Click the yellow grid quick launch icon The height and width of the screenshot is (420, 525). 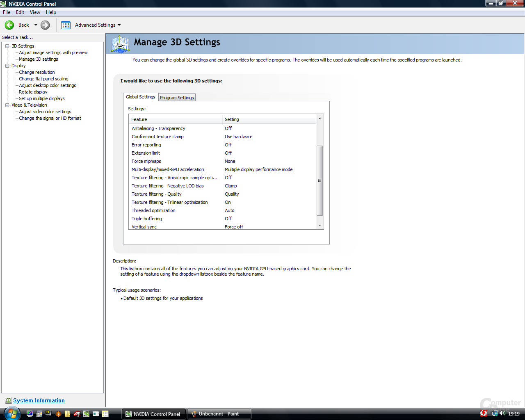105,414
